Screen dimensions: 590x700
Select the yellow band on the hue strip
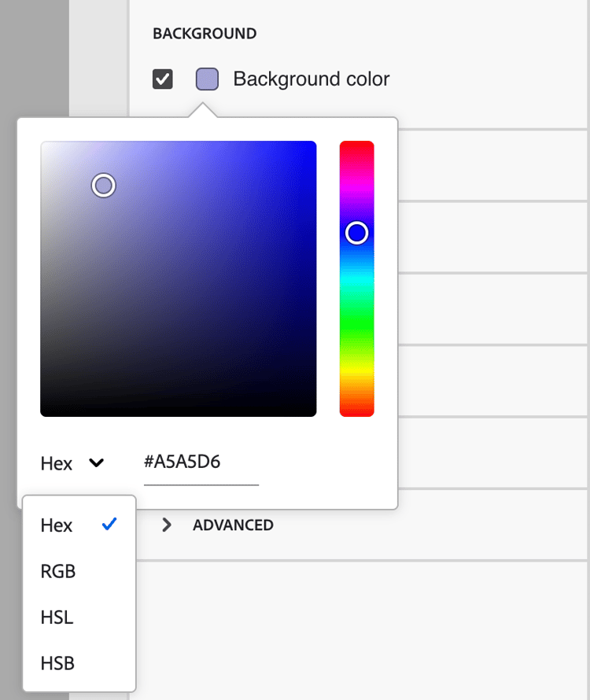357,370
